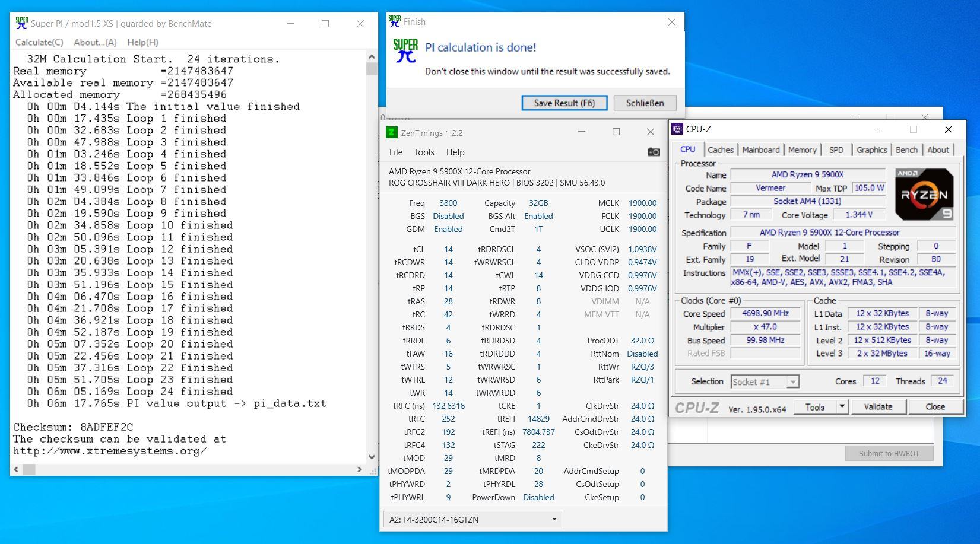980x544 pixels.
Task: Open About menu in Super PI
Action: coord(95,42)
